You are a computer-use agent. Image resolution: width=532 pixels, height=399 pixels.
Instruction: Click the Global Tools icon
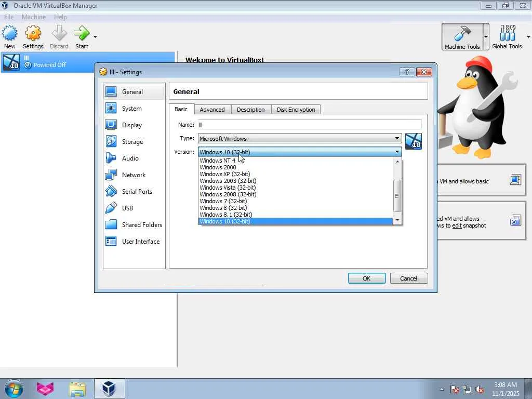point(507,37)
